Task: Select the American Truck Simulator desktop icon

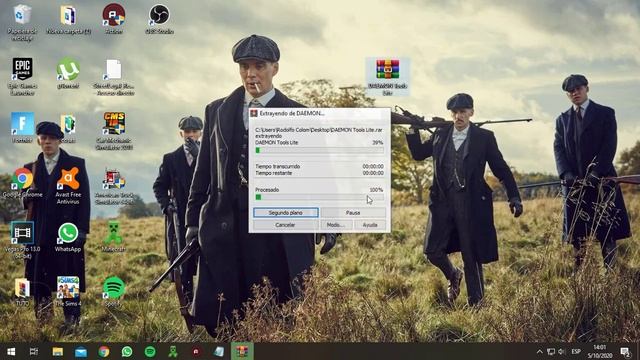Action: click(x=114, y=186)
